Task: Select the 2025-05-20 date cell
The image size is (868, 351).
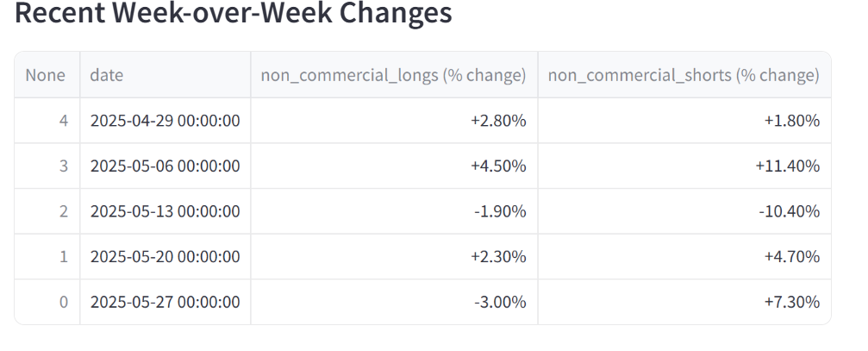Action: 165,257
